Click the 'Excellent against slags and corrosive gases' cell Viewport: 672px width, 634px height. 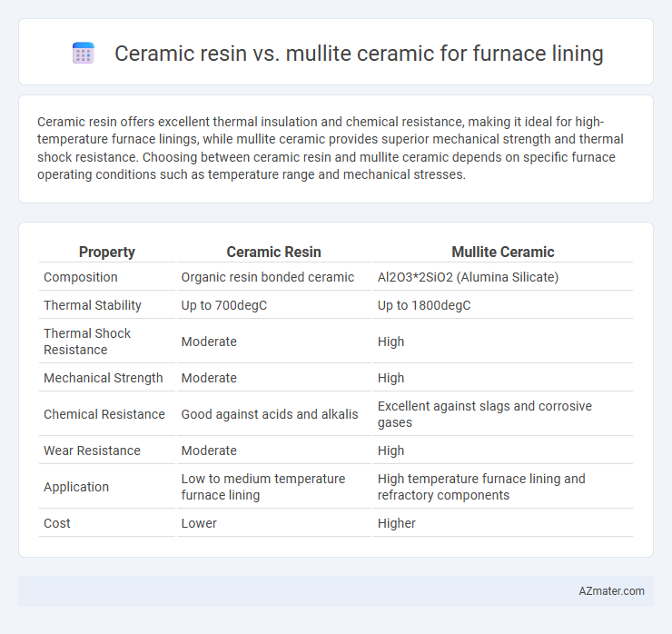pyautogui.click(x=484, y=414)
